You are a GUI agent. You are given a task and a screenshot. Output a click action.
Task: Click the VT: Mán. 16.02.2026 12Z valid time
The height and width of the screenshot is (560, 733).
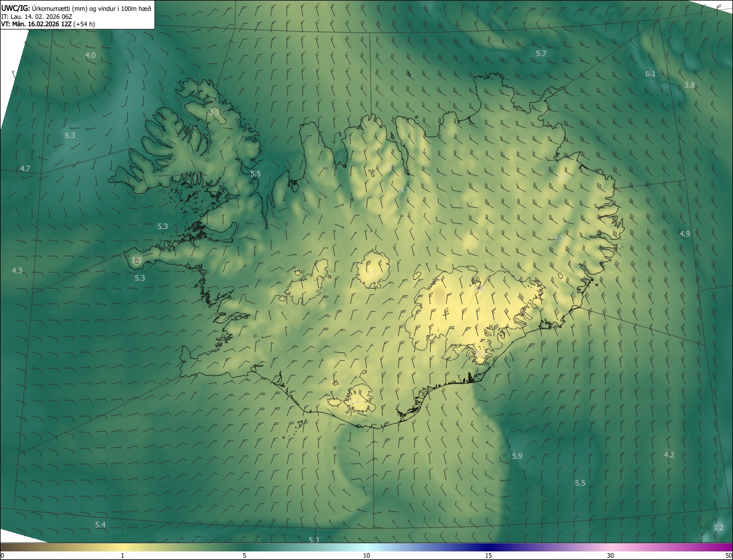tap(48, 24)
